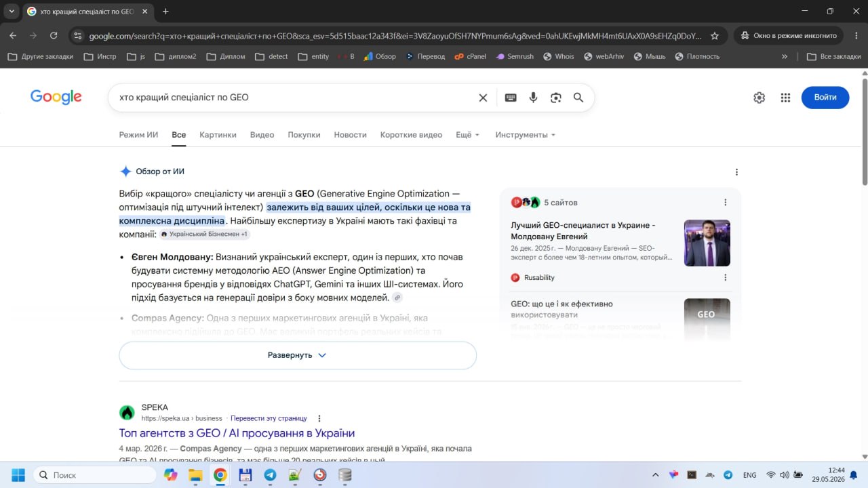Click the Войти sign-in button

tap(825, 98)
